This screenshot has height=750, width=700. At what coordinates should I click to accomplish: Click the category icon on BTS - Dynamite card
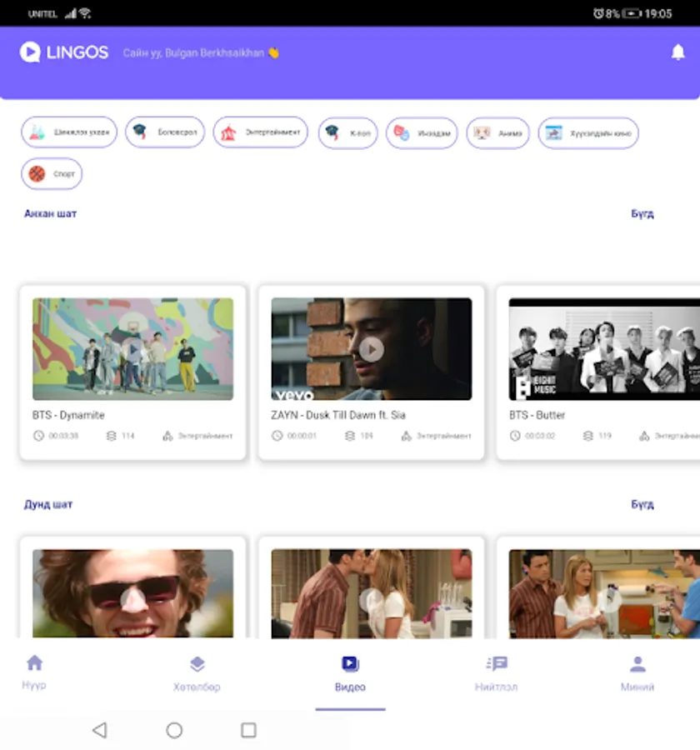(167, 436)
